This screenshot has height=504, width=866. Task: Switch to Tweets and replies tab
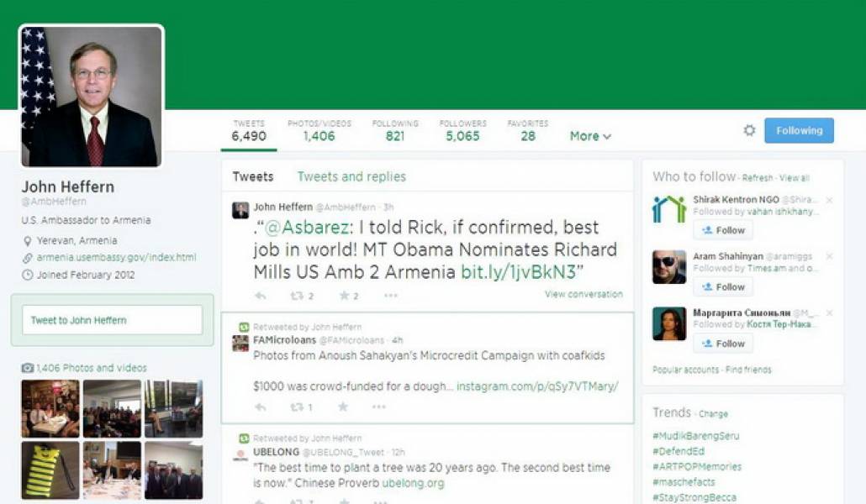351,176
